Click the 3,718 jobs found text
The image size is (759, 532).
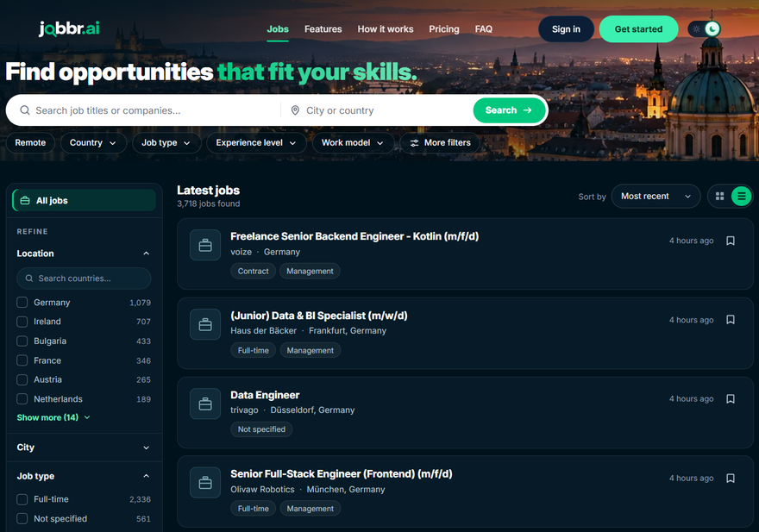click(208, 203)
